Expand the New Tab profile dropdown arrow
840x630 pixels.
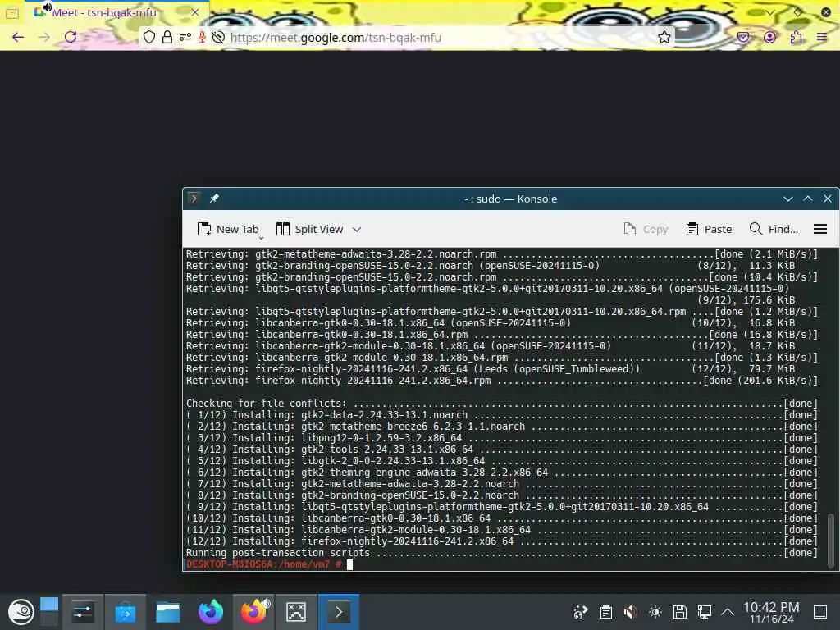click(x=262, y=238)
